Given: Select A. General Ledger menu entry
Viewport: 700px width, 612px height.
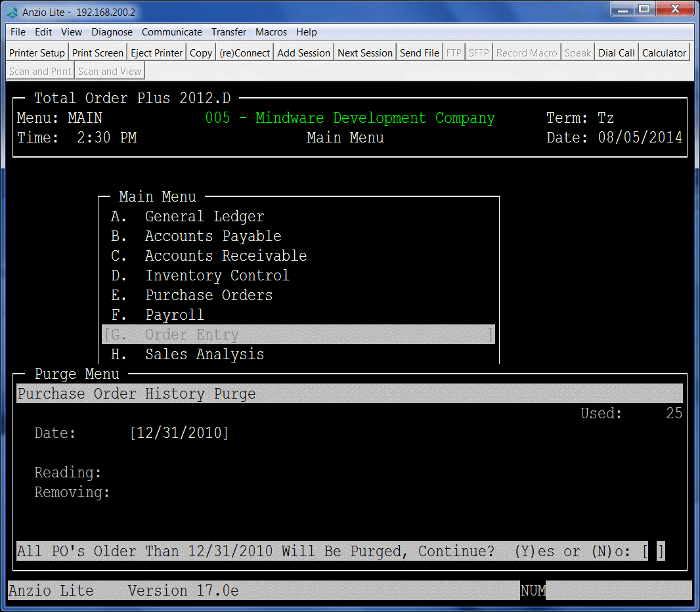Looking at the screenshot, I should (188, 217).
